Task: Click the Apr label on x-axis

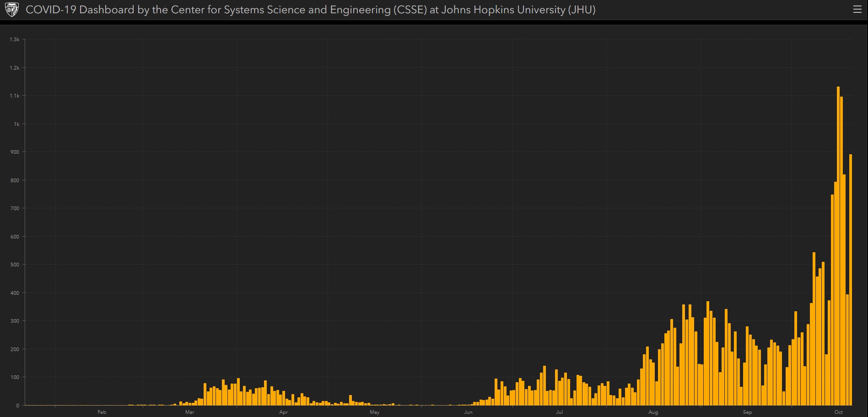Action: click(283, 412)
